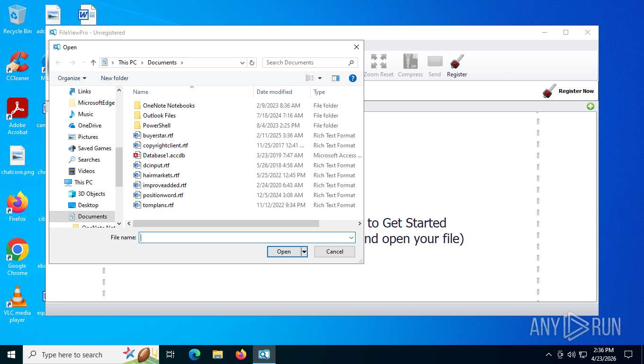Click the Compress zip icon in FileViewPro

coord(410,62)
